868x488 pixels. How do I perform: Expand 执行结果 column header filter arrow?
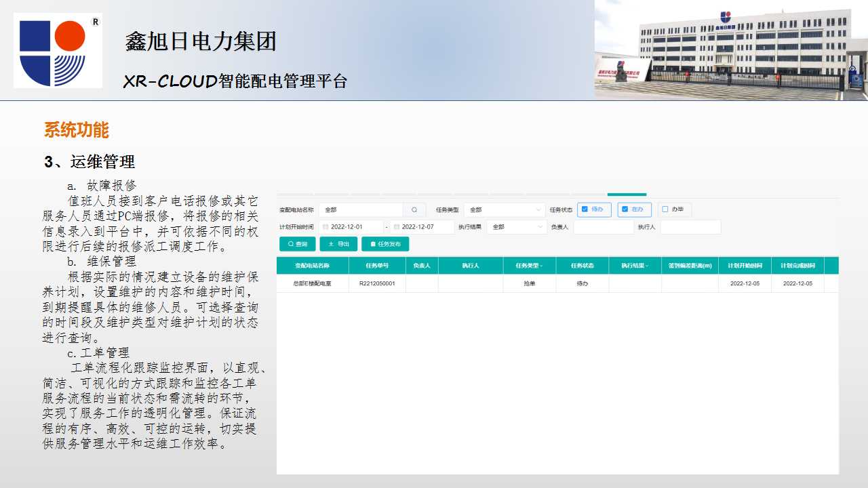(647, 266)
